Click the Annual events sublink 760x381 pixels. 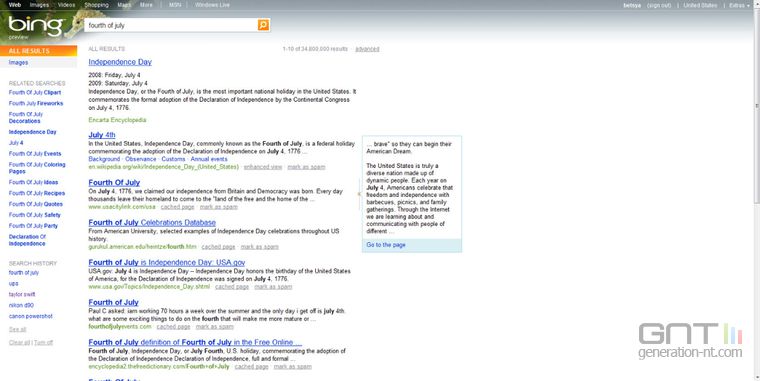tap(209, 159)
